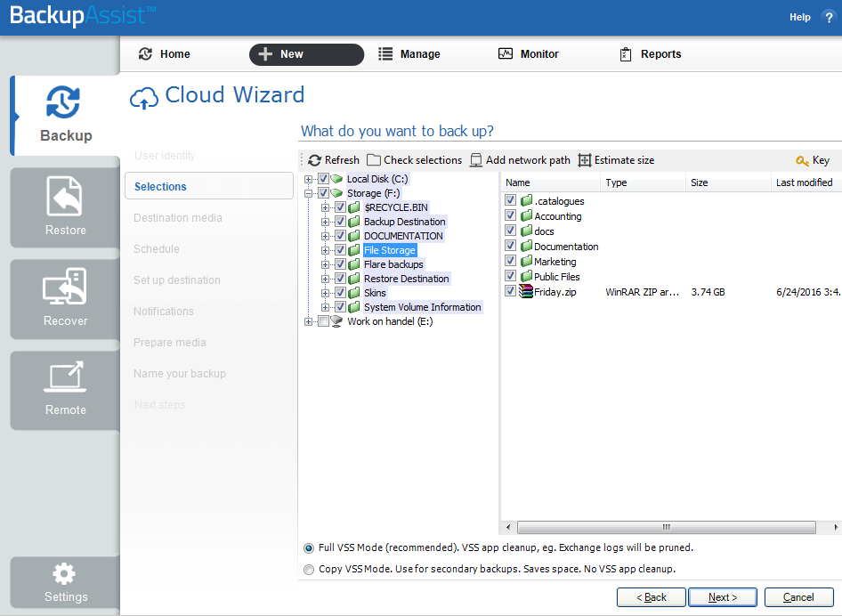This screenshot has width=842, height=616.
Task: Click Estimate size tool
Action: [x=616, y=160]
